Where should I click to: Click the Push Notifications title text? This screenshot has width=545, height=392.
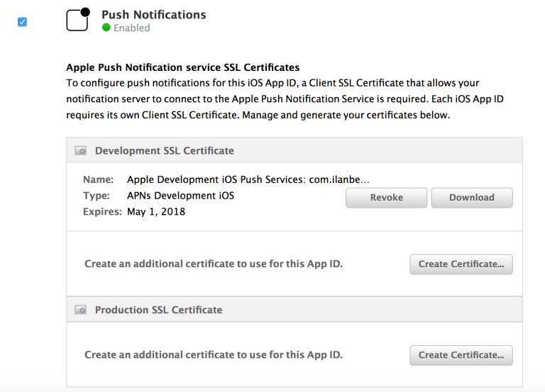click(x=153, y=14)
